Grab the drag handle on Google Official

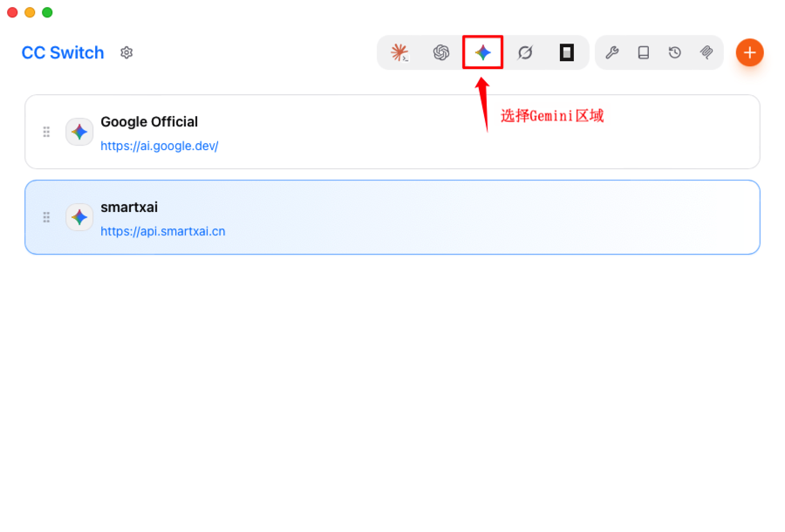[46, 132]
